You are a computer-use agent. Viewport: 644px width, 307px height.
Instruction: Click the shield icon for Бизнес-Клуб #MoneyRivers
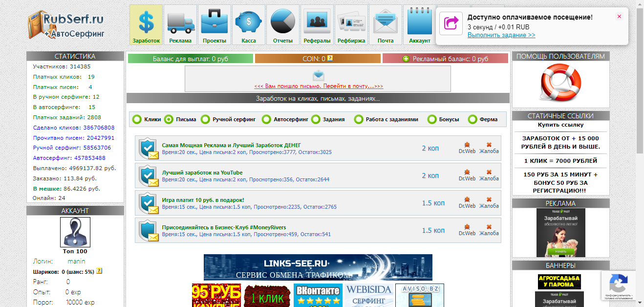(149, 231)
